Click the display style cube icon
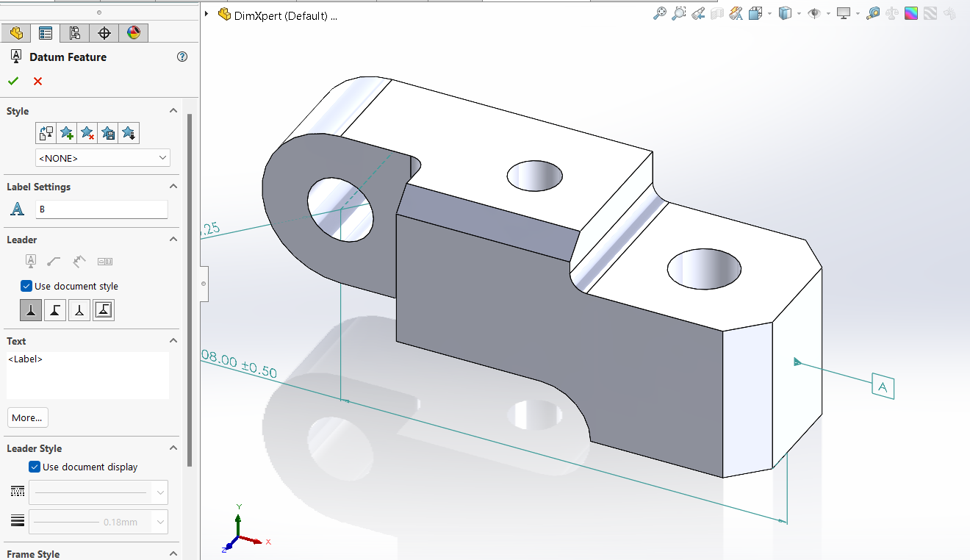 click(x=786, y=13)
